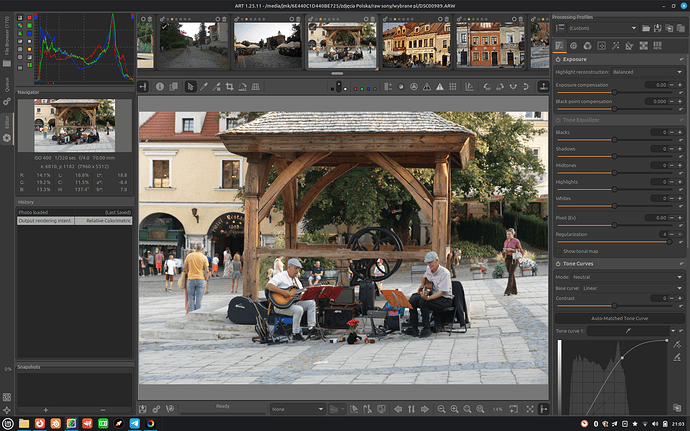Viewport: 690px width, 431px height.
Task: Zoom out using the magnifier minus icon
Action: point(439,409)
